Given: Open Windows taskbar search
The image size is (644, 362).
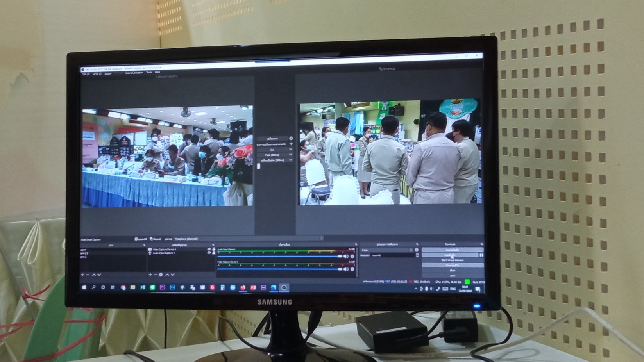Looking at the screenshot, I should (x=93, y=287).
